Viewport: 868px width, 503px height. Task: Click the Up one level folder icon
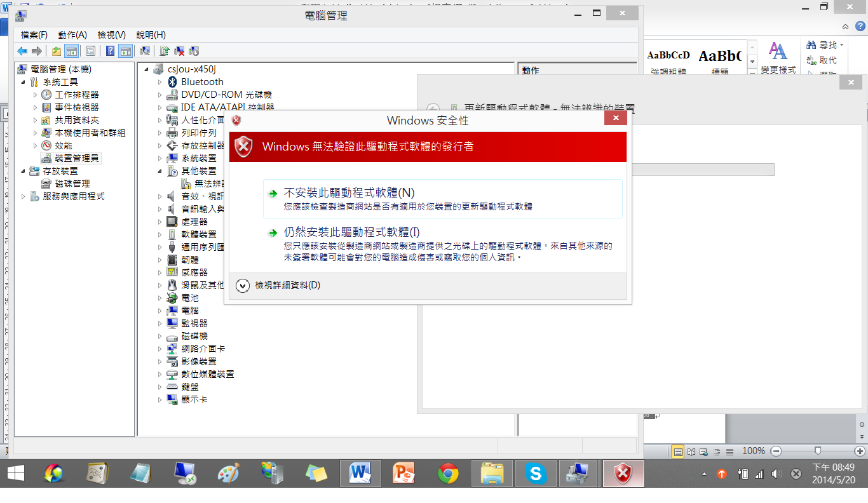point(57,51)
